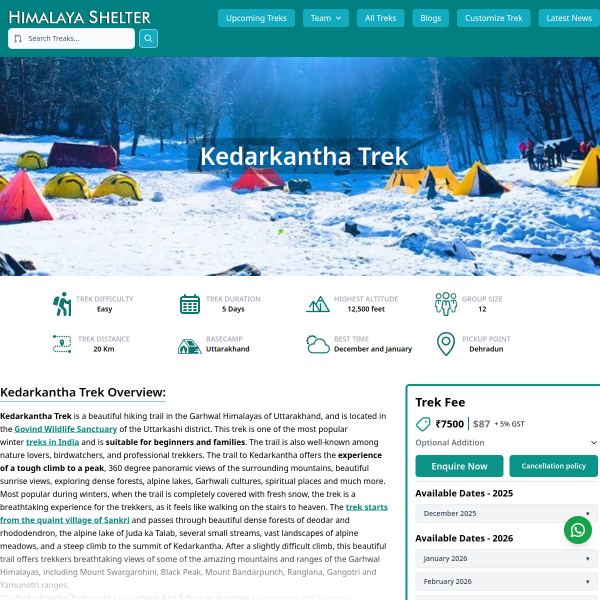Viewport: 600px width, 600px height.
Task: Click the trek difficulty hiker icon
Action: (62, 304)
